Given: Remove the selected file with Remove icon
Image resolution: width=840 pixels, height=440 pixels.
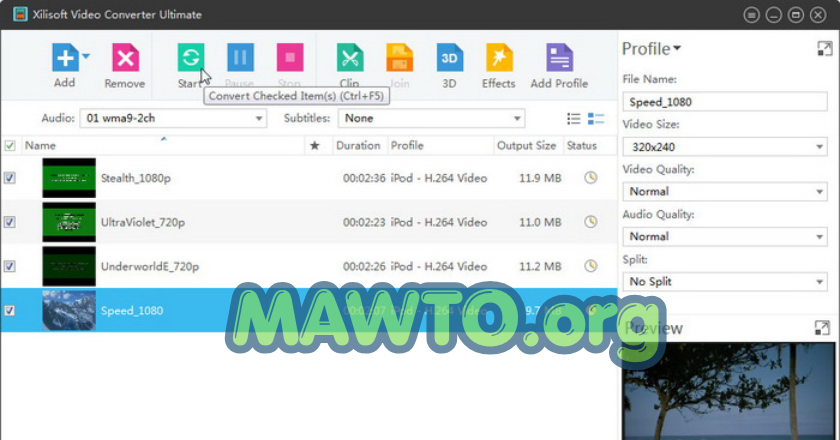Looking at the screenshot, I should [125, 57].
